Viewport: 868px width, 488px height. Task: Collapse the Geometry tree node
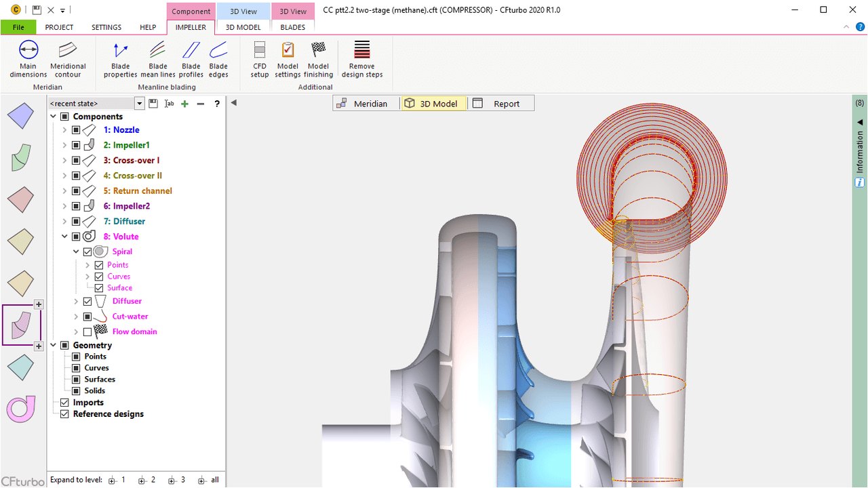pyautogui.click(x=54, y=346)
